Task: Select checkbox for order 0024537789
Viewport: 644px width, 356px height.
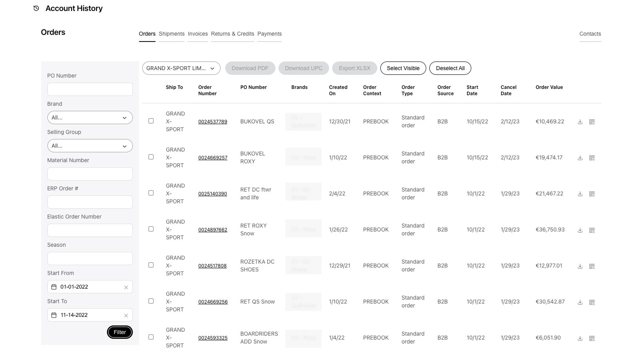Action: (151, 121)
